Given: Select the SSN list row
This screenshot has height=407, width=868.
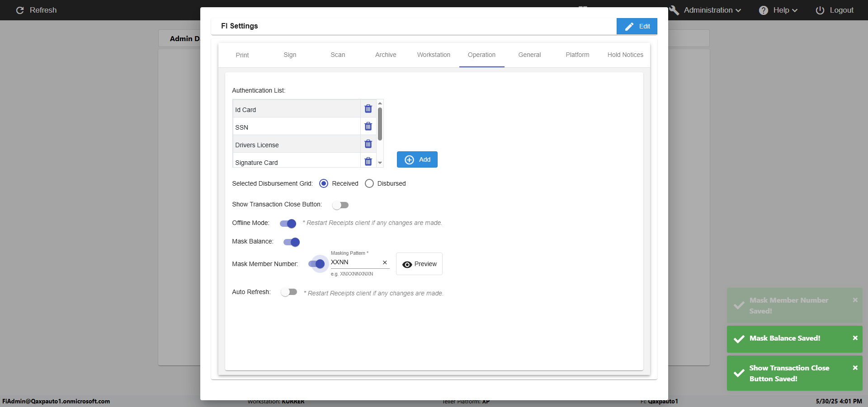Looking at the screenshot, I should (x=296, y=126).
